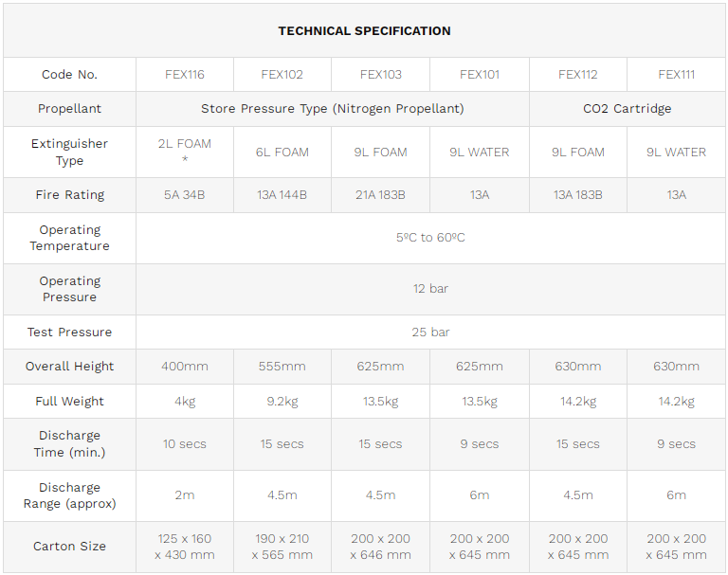
Task: Select the 2L FOAM extinguisher type cell
Action: click(185, 152)
